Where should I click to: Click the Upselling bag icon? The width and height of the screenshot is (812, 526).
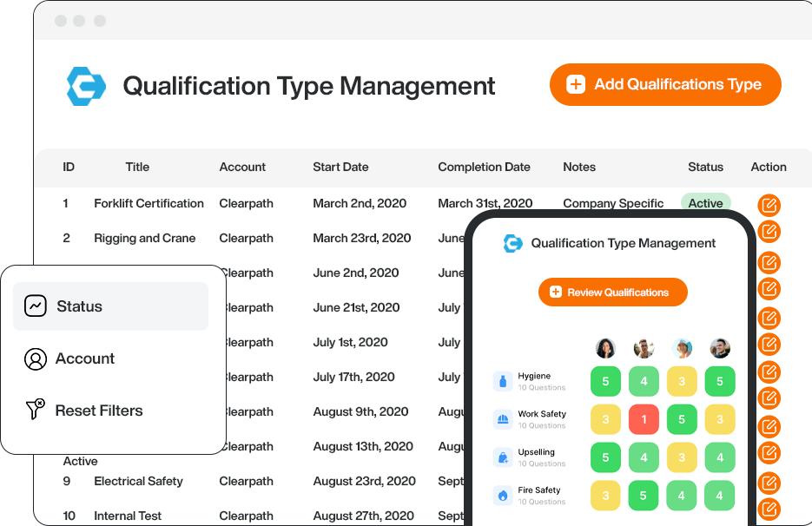click(x=503, y=457)
